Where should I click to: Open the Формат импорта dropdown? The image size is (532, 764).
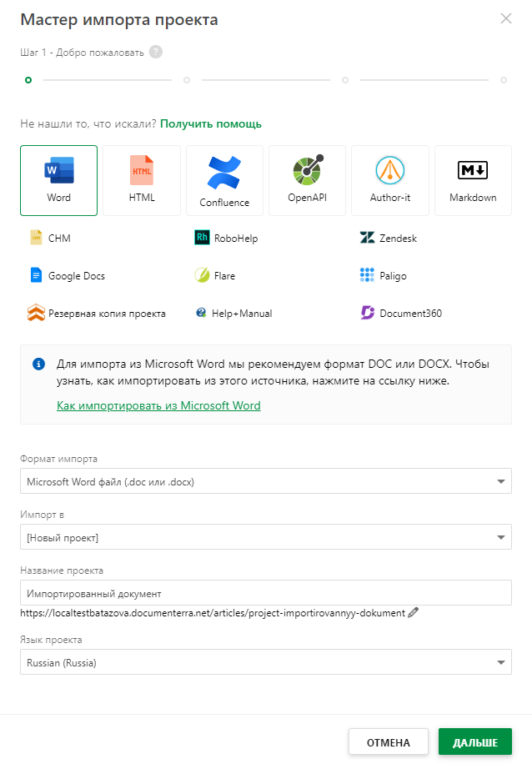(266, 481)
